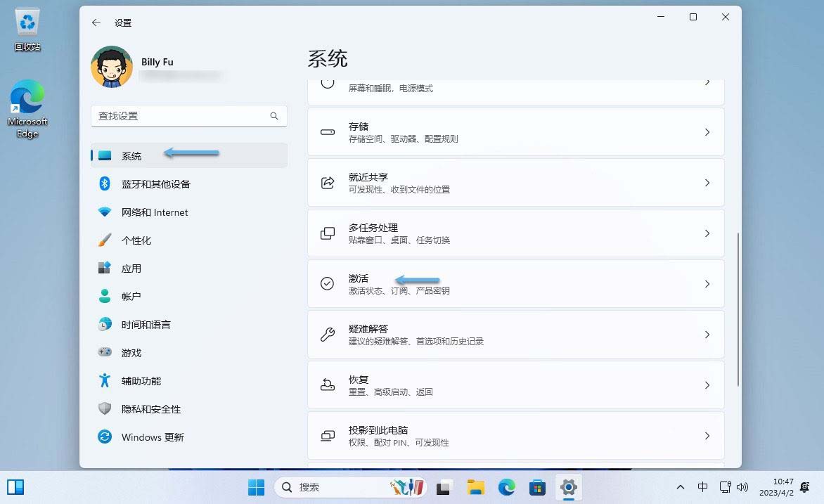Screen dimensions: 824x504
Task: Click the settings back arrow
Action: click(96, 22)
